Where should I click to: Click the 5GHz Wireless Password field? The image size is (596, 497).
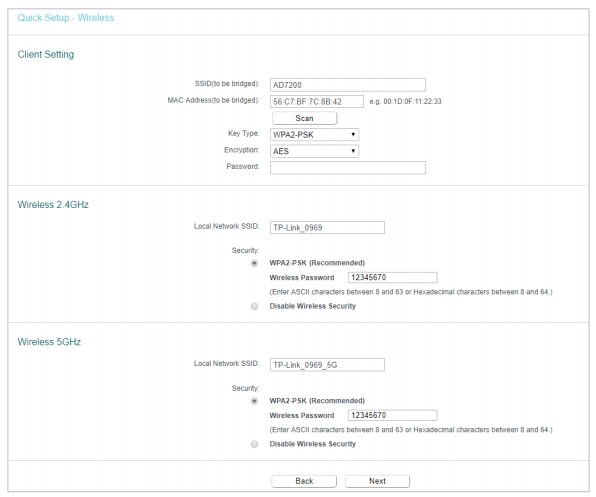coord(393,415)
